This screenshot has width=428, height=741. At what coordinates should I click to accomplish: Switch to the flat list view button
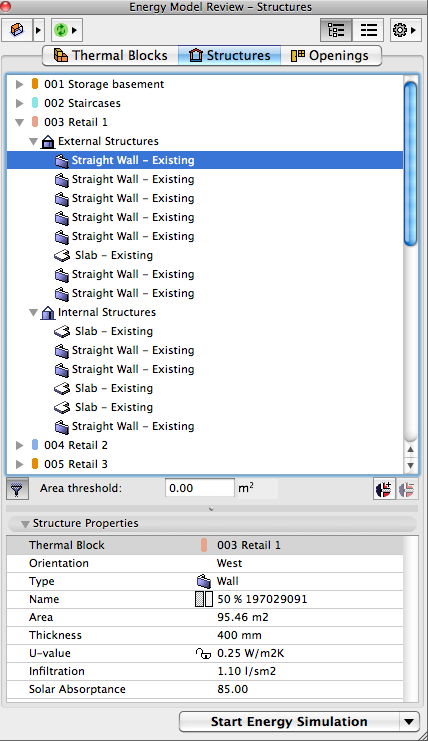(x=368, y=30)
